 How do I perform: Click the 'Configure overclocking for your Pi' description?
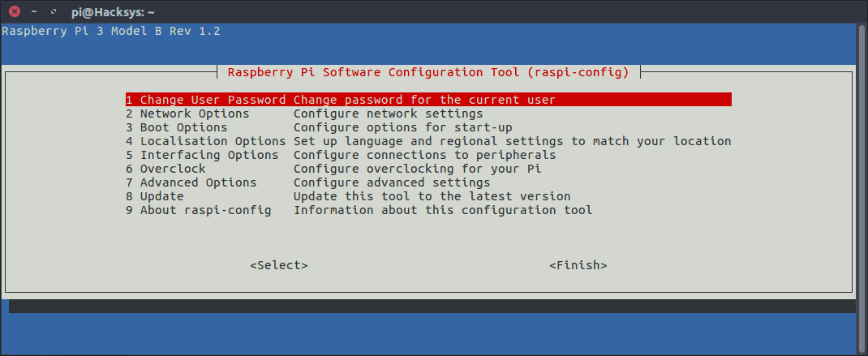417,169
